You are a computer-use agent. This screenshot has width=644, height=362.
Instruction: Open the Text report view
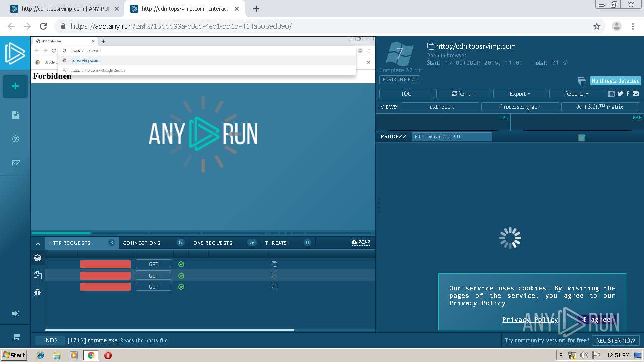[441, 107]
